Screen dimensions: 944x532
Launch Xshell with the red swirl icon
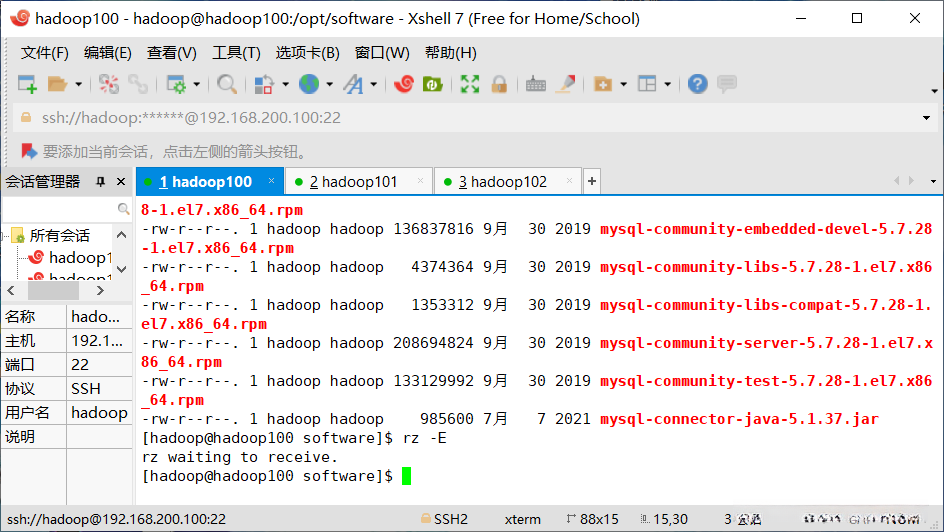coord(404,84)
